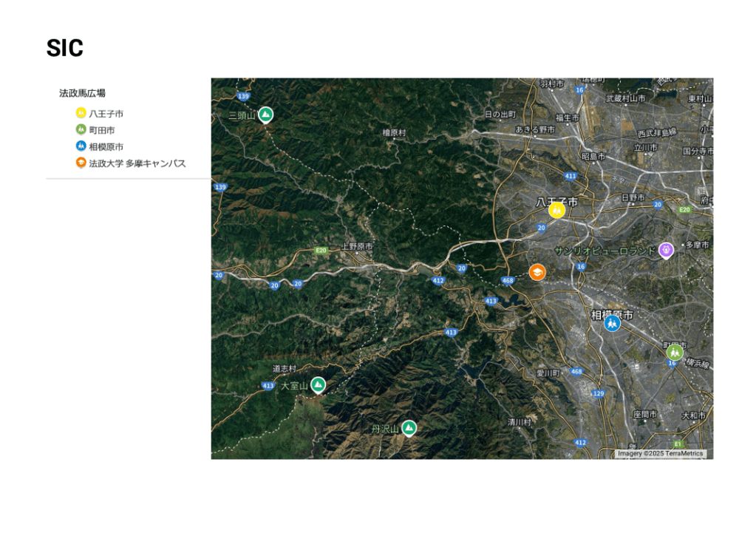Click the 道志村 label on the map
The height and width of the screenshot is (536, 756).
tap(284, 368)
